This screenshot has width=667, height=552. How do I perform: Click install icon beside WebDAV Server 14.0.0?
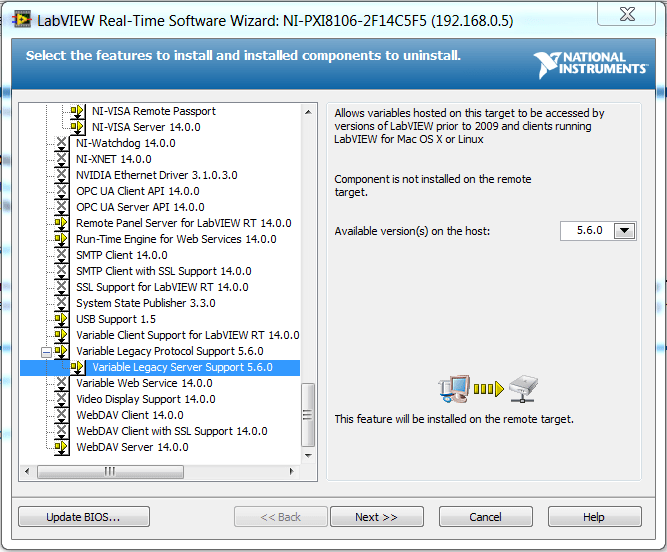[x=62, y=447]
